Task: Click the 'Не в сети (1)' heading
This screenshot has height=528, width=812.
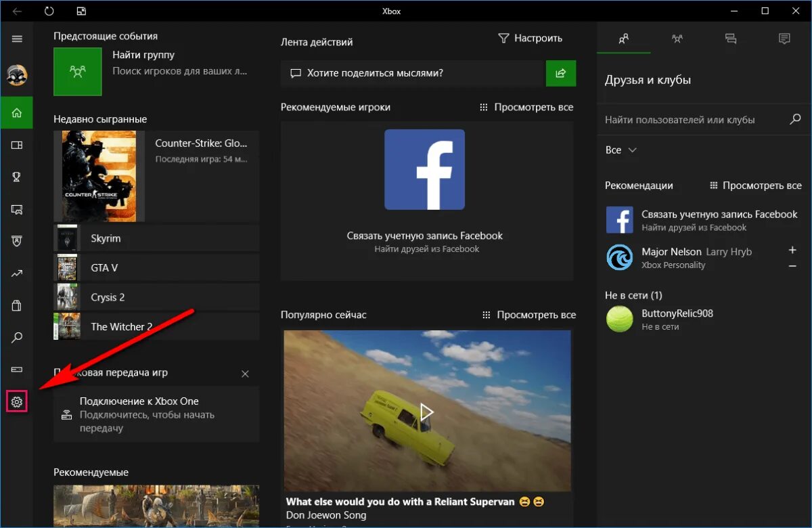Action: click(x=633, y=295)
